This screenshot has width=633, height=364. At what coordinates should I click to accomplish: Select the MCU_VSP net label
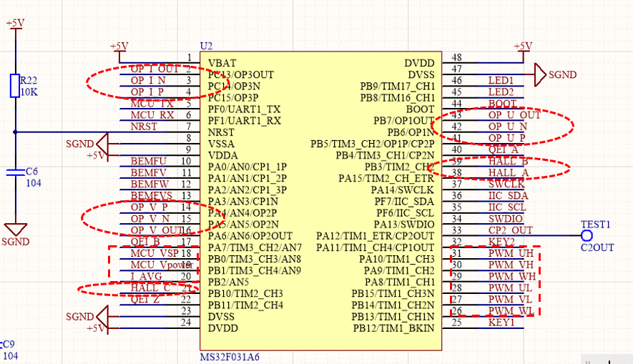(x=154, y=253)
